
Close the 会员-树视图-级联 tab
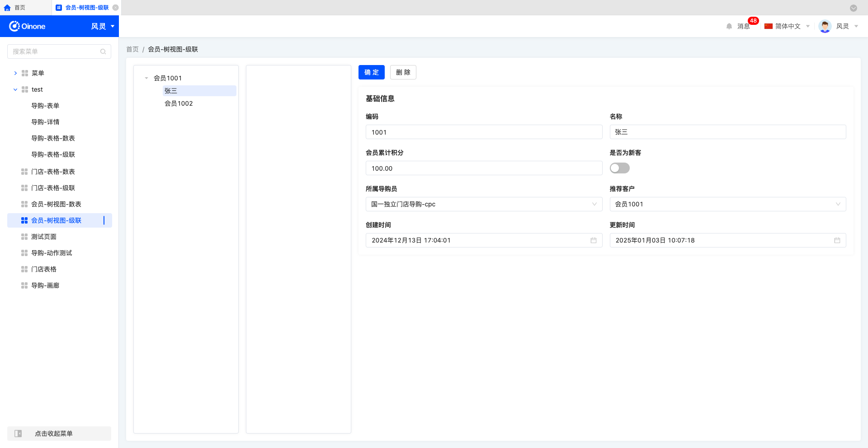116,8
